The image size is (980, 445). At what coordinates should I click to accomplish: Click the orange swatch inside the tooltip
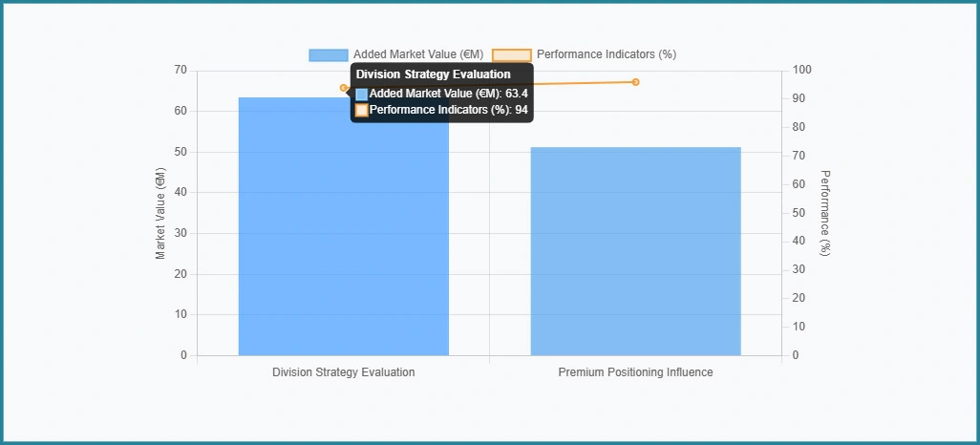(362, 111)
